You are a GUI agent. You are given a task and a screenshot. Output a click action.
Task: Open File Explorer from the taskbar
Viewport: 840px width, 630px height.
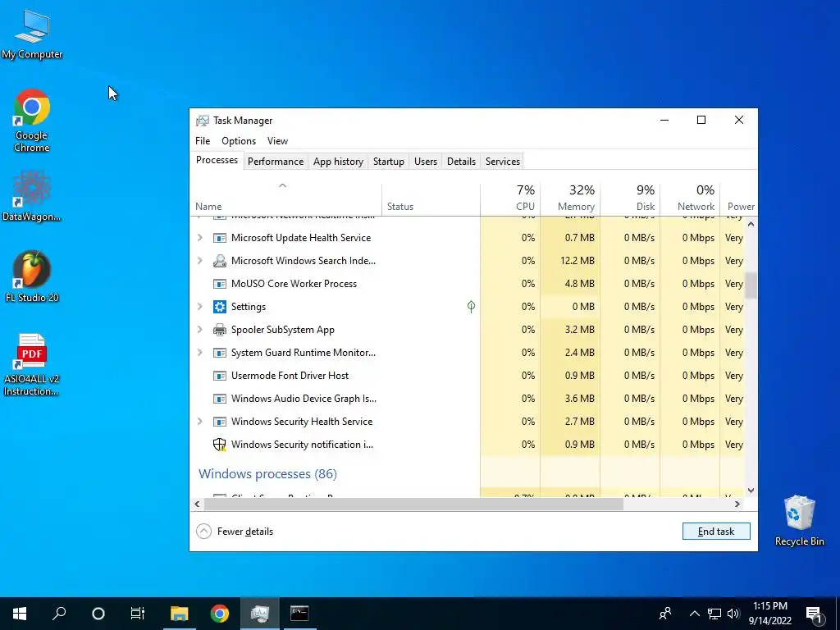click(x=180, y=614)
